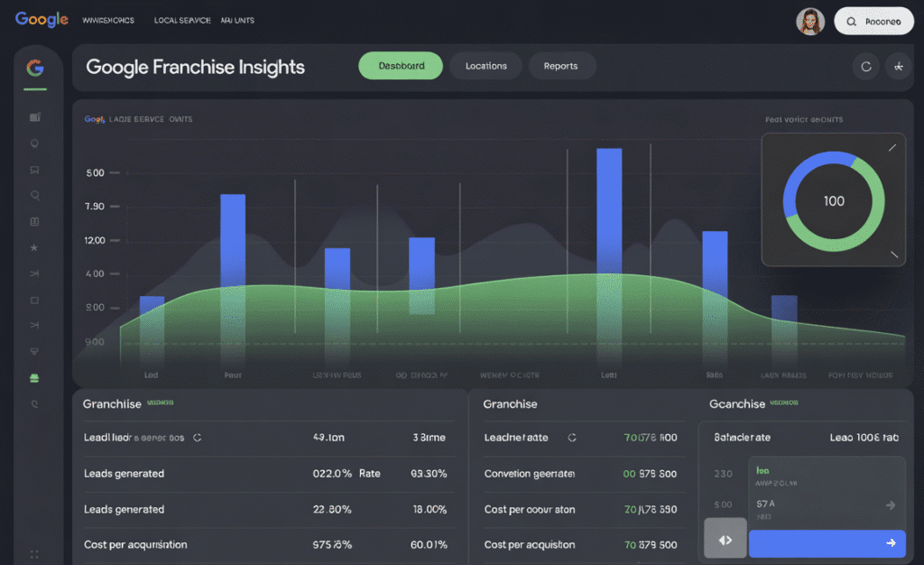The height and width of the screenshot is (565, 924).
Task: Click the donut chart showing 100
Action: [x=834, y=200]
